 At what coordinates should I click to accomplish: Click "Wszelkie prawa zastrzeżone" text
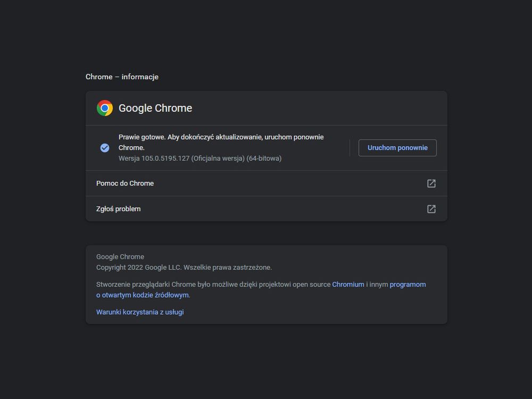[228, 268]
